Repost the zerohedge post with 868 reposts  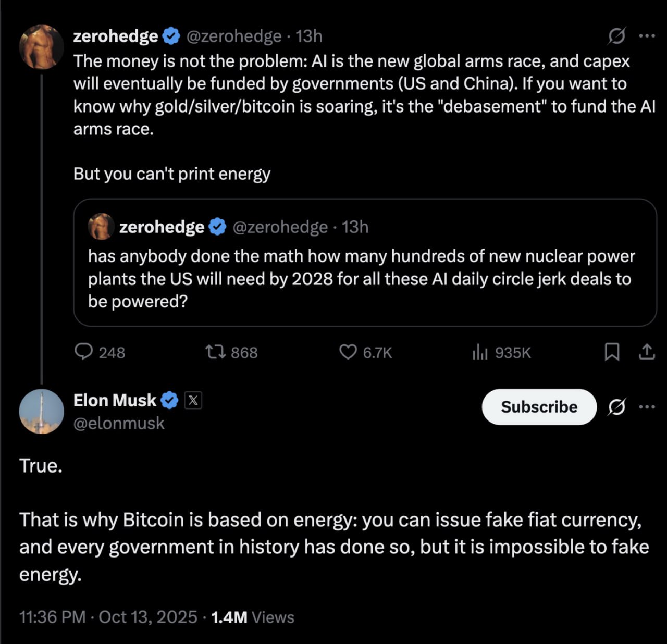click(x=215, y=352)
